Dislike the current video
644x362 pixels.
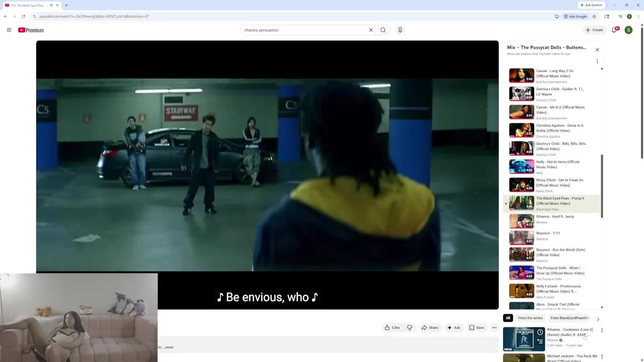(410, 328)
